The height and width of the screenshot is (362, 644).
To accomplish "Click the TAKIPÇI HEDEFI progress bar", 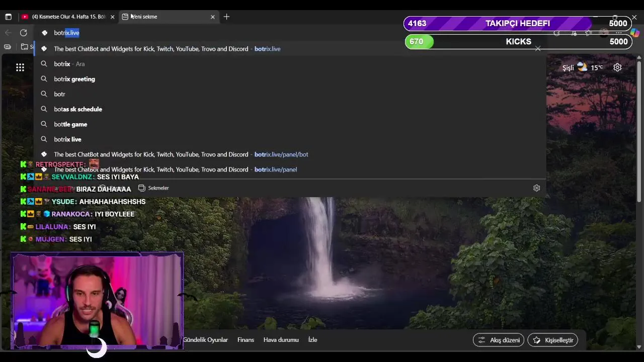I will click(518, 24).
